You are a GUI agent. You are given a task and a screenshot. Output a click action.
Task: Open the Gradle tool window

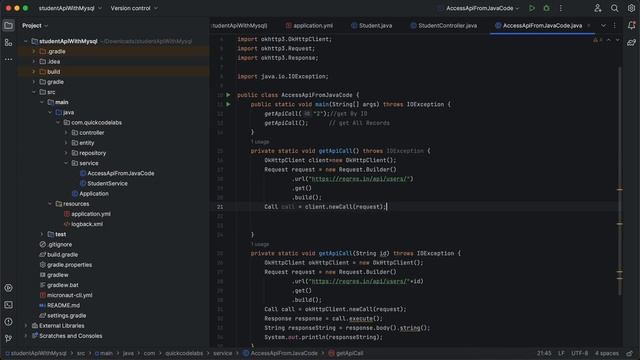(x=631, y=42)
